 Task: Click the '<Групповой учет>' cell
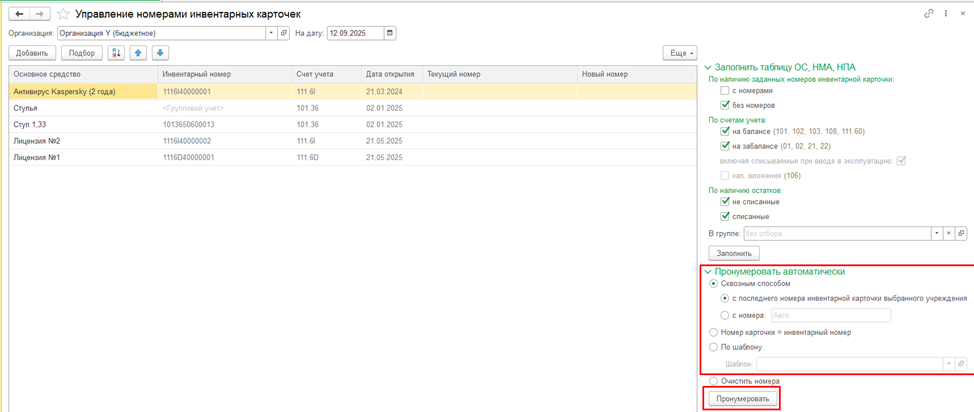click(225, 108)
